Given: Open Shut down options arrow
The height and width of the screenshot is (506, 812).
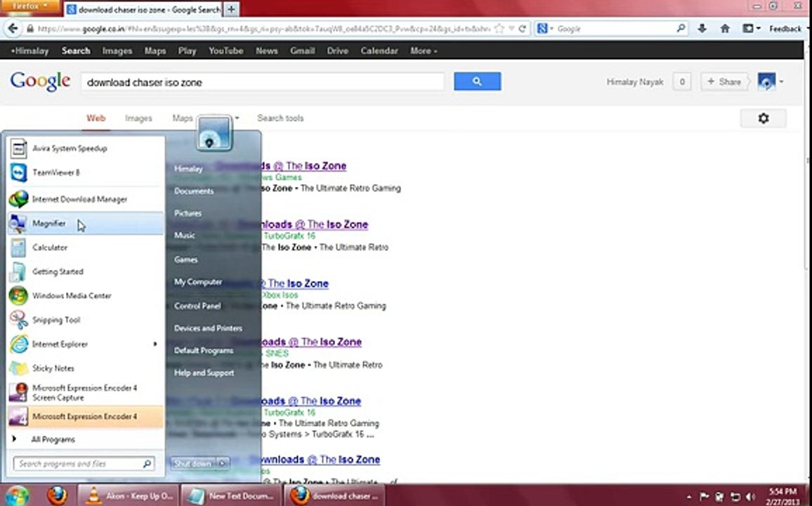Looking at the screenshot, I should (x=223, y=464).
